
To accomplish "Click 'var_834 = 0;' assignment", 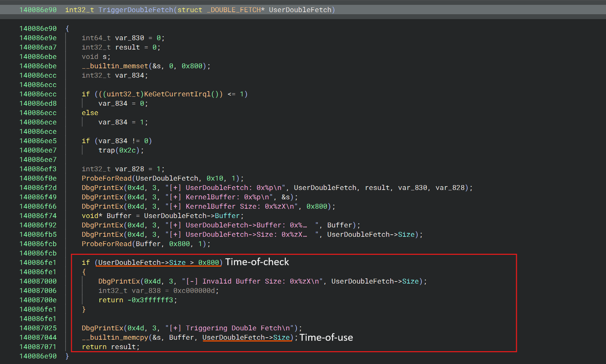I will (123, 103).
